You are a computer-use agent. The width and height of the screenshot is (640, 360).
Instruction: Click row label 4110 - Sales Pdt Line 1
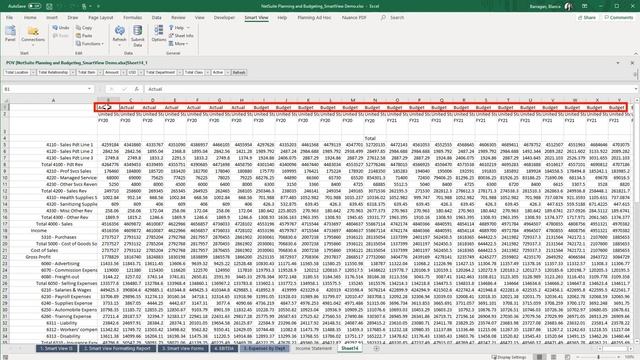(69, 144)
